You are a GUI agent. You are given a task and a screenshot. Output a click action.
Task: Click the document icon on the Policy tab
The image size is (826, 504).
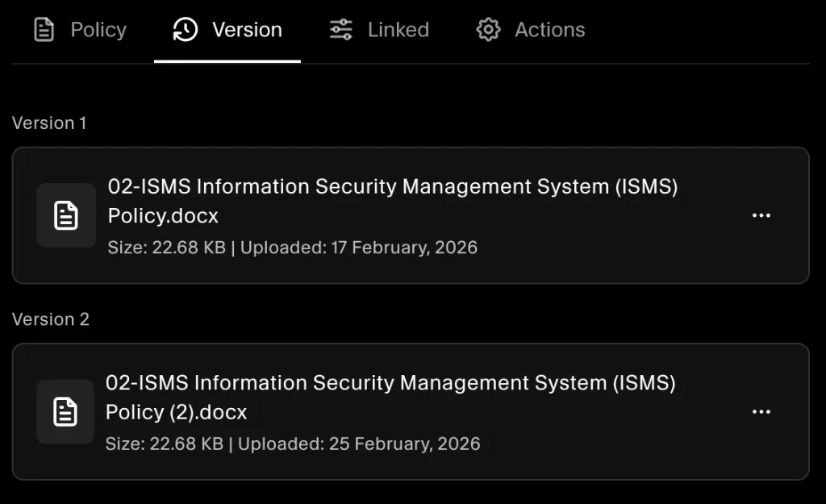pyautogui.click(x=44, y=29)
